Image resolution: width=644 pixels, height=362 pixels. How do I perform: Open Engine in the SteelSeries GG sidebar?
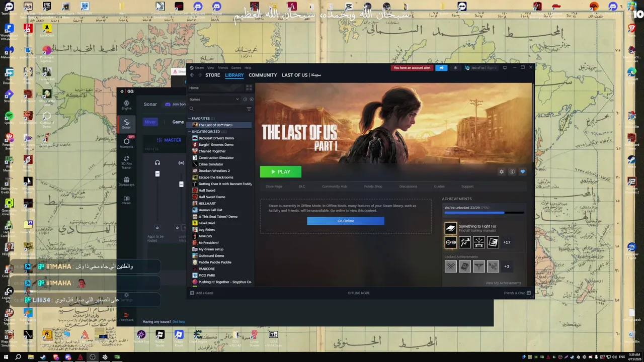(x=126, y=105)
